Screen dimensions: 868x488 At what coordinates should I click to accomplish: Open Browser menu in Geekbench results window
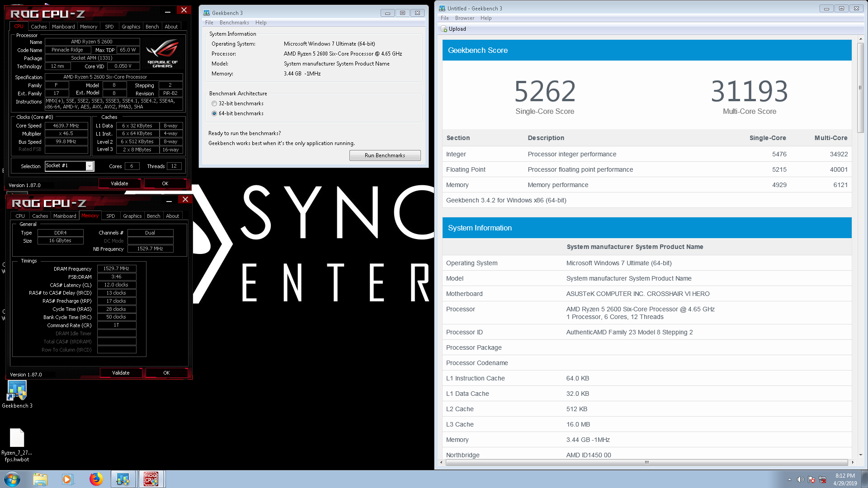pos(465,18)
